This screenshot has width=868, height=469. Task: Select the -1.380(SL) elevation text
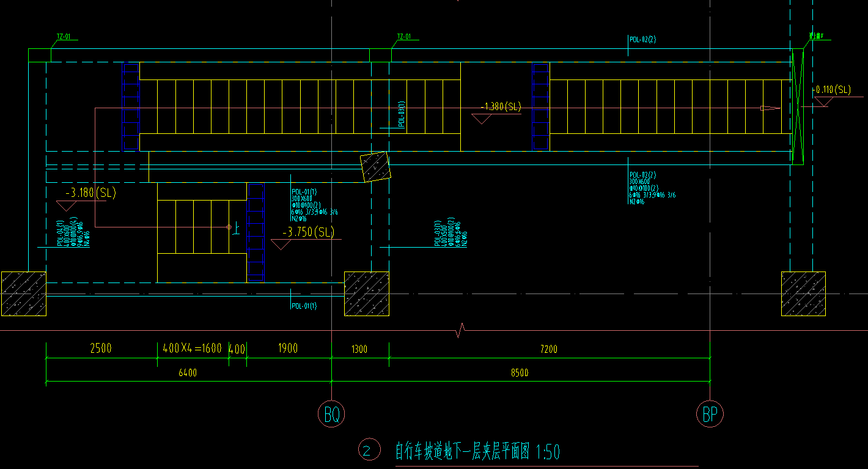point(501,107)
